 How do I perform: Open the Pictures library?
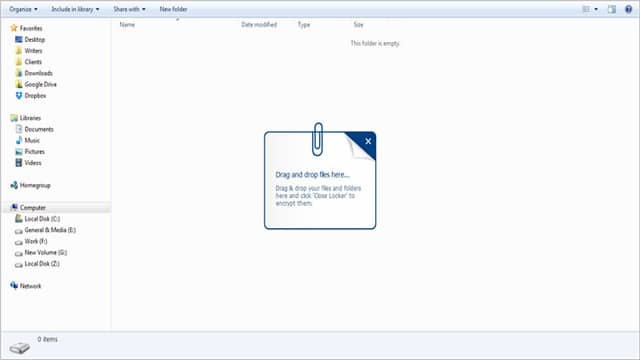click(x=35, y=152)
